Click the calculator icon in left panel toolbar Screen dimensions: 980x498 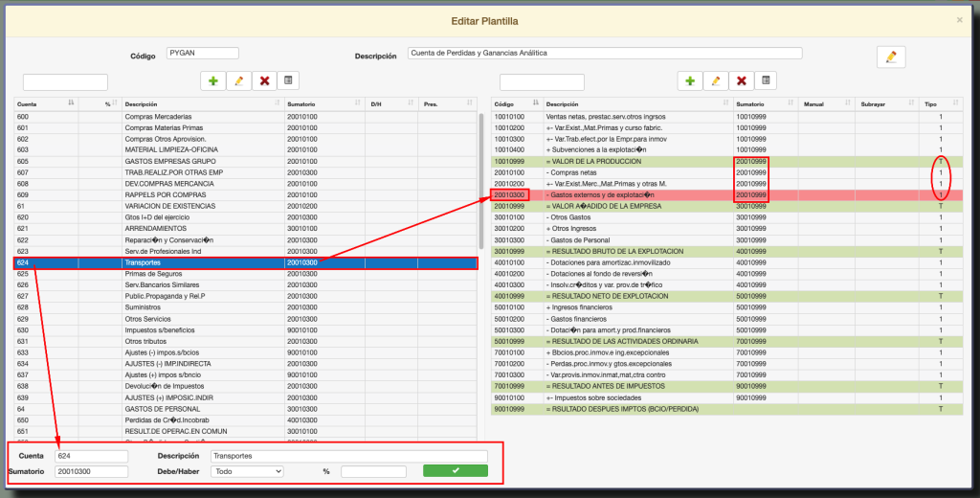click(x=289, y=81)
